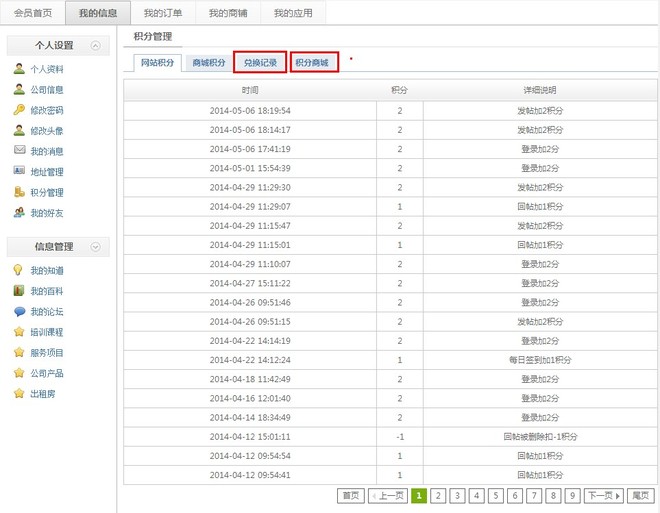Click the envelope icon beside 我的消息
Image resolution: width=660 pixels, height=513 pixels.
tap(19, 151)
